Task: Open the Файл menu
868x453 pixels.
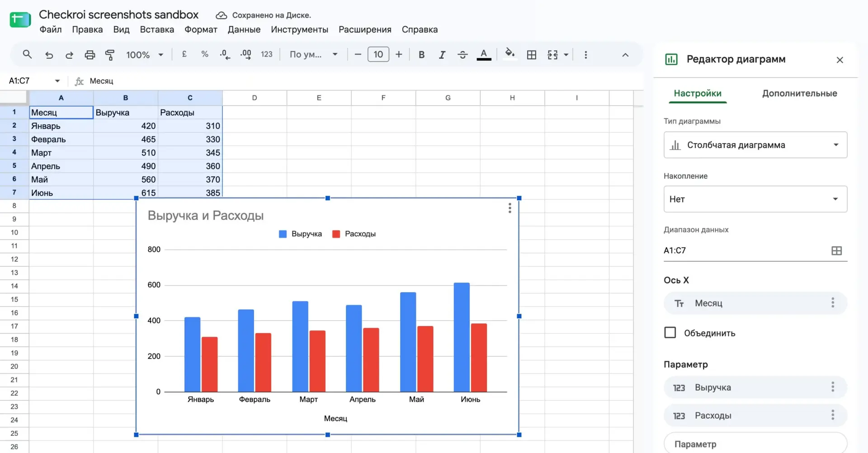Action: coord(51,29)
